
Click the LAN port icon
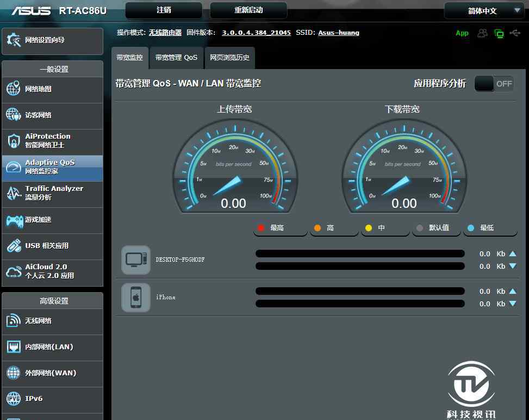coord(14,347)
